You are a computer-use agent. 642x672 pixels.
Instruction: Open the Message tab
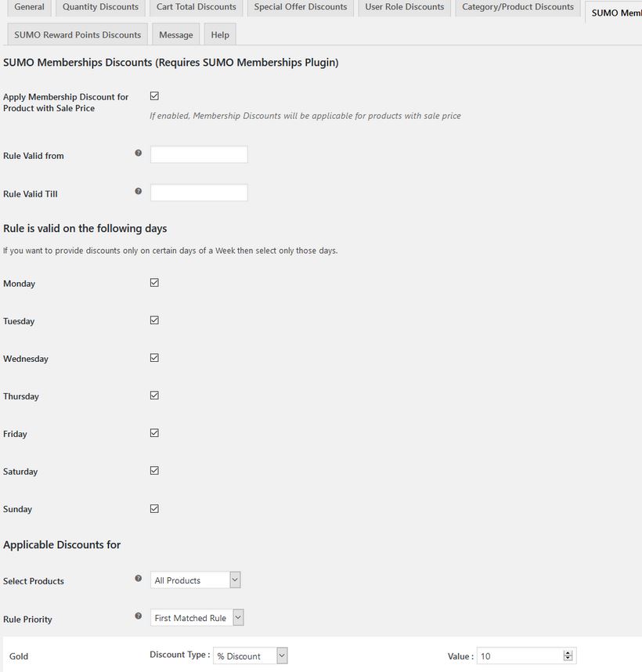(x=176, y=34)
